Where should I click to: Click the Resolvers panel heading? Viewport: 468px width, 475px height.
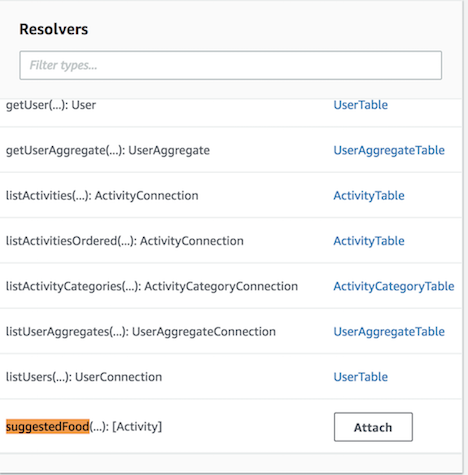54,29
